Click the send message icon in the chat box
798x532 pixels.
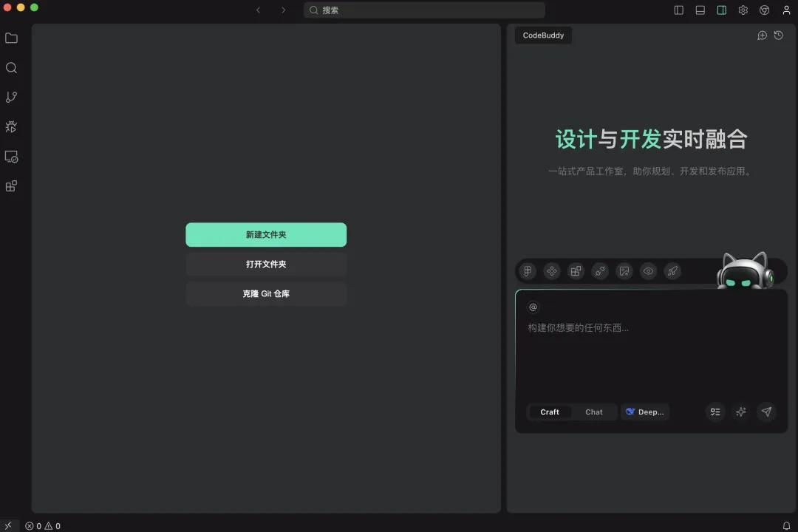[766, 412]
